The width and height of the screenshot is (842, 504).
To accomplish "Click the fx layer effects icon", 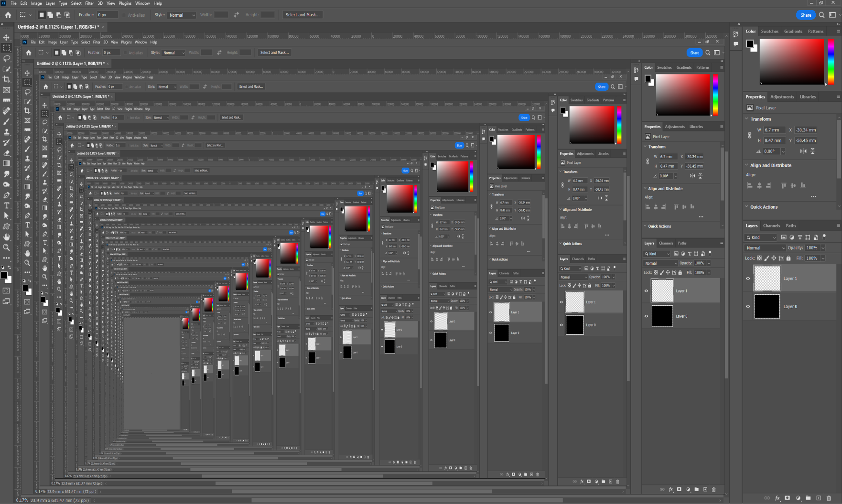I will coord(777,498).
